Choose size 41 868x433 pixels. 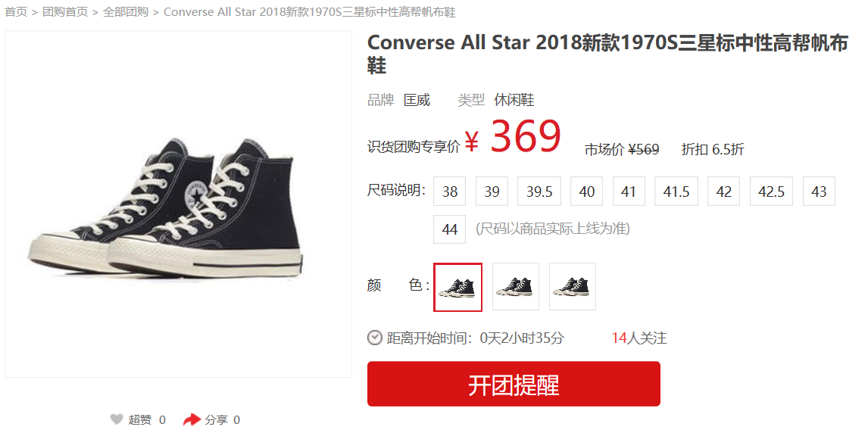coord(629,192)
